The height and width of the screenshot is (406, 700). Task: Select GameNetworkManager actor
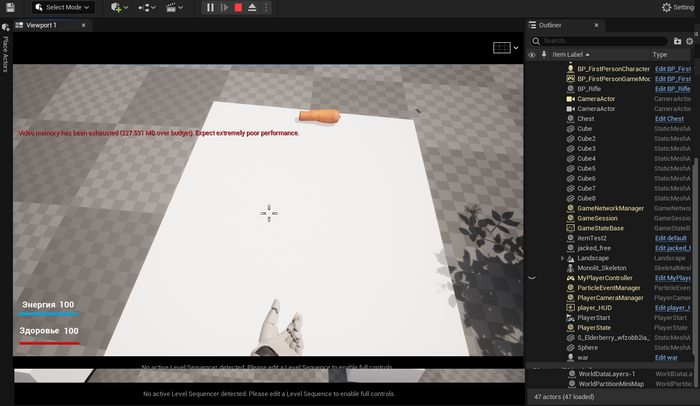point(609,208)
